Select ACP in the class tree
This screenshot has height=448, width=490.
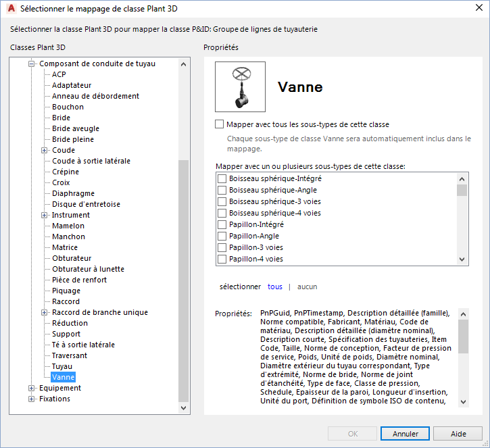click(x=59, y=74)
